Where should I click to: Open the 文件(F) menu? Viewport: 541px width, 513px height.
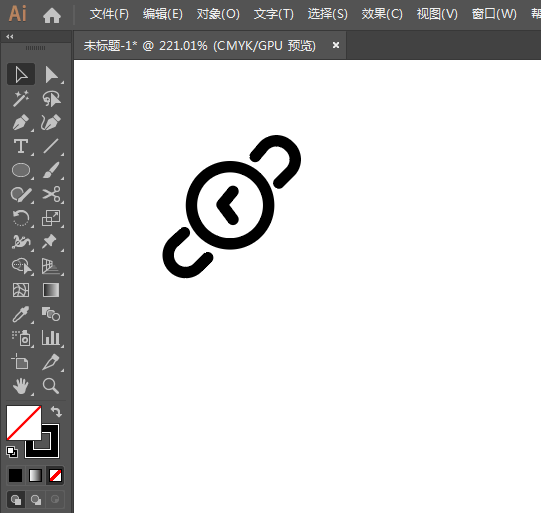click(x=109, y=14)
